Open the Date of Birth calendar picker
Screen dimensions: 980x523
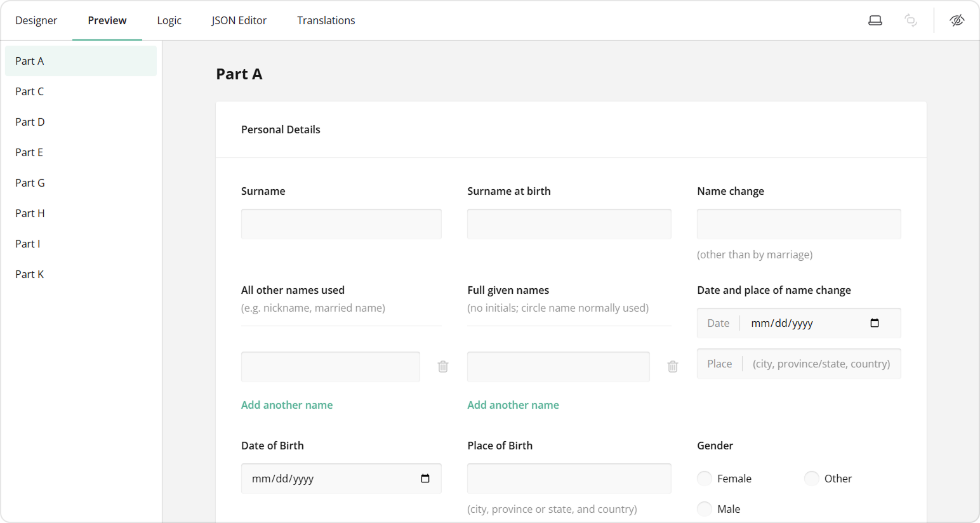(425, 479)
